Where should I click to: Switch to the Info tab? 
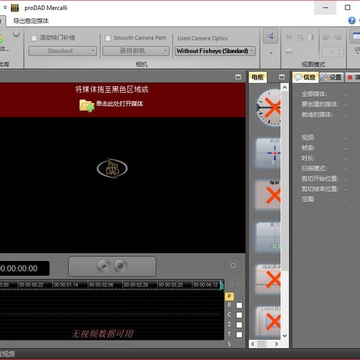click(x=305, y=77)
